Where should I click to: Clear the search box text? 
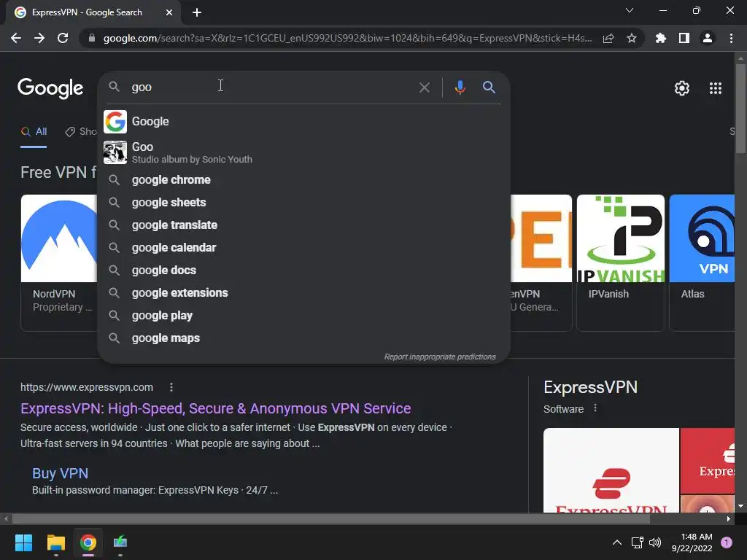click(425, 87)
